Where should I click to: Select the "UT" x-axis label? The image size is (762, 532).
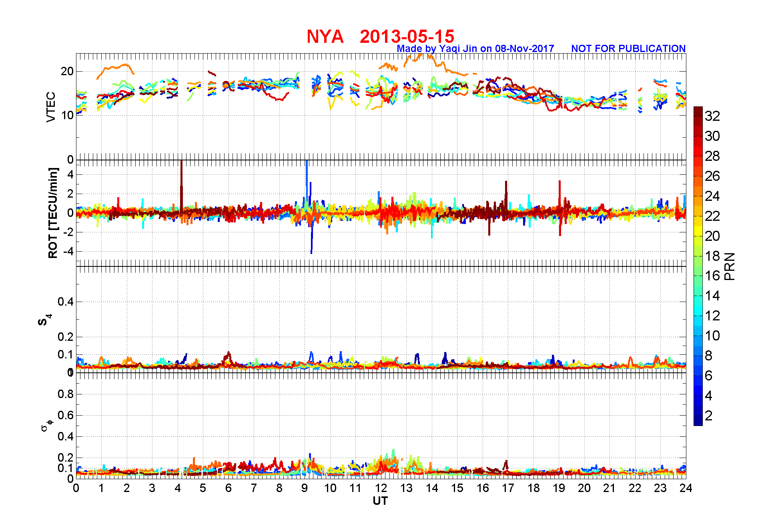(380, 501)
